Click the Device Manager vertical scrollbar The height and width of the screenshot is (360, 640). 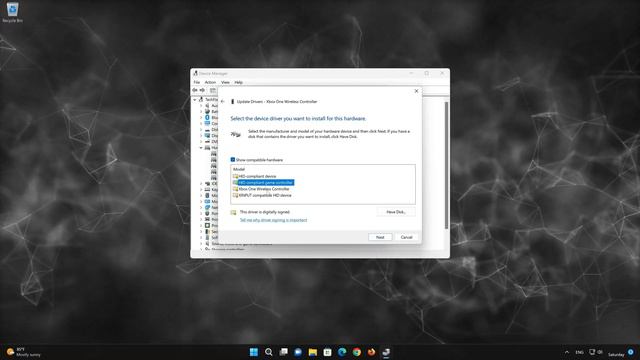447,165
